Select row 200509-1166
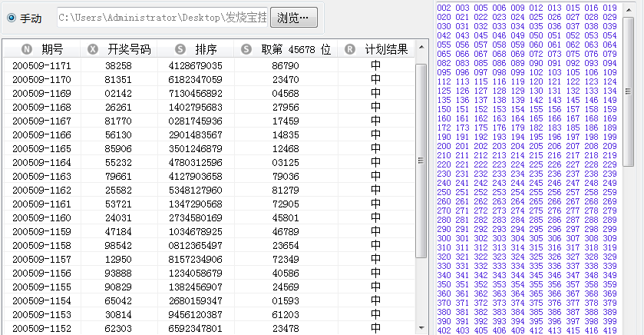Screen dimensions: 644x335 209,134
